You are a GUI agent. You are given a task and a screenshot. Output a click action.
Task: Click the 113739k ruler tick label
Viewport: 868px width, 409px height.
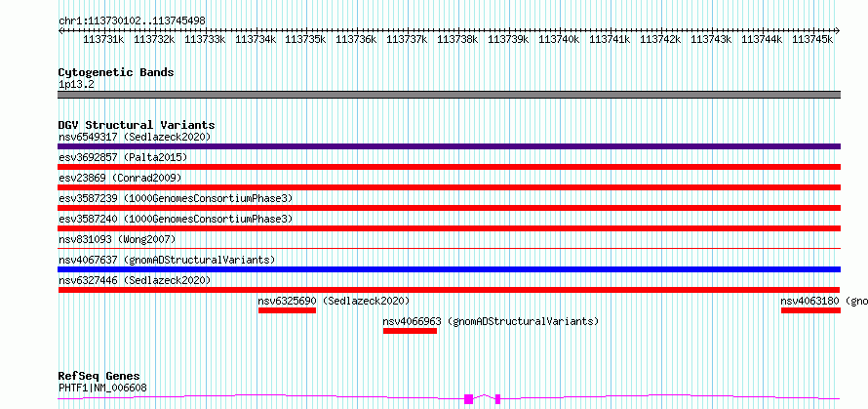509,39
